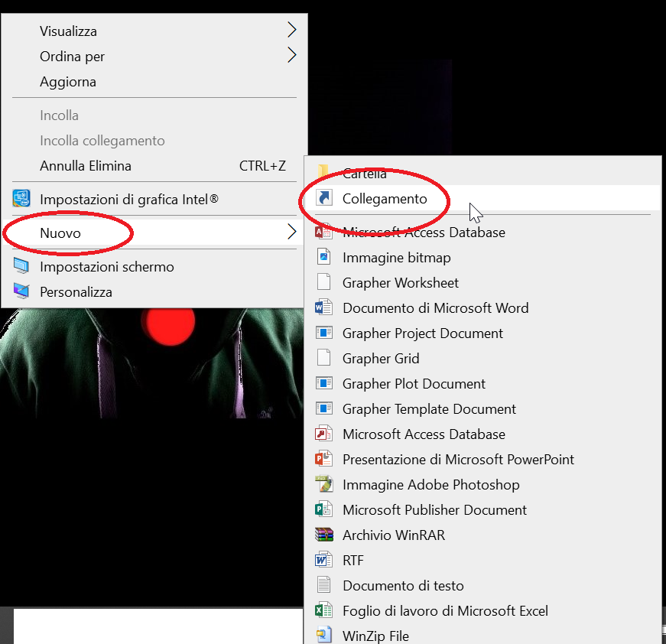Click the RTF document icon
The image size is (666, 644).
click(x=323, y=559)
